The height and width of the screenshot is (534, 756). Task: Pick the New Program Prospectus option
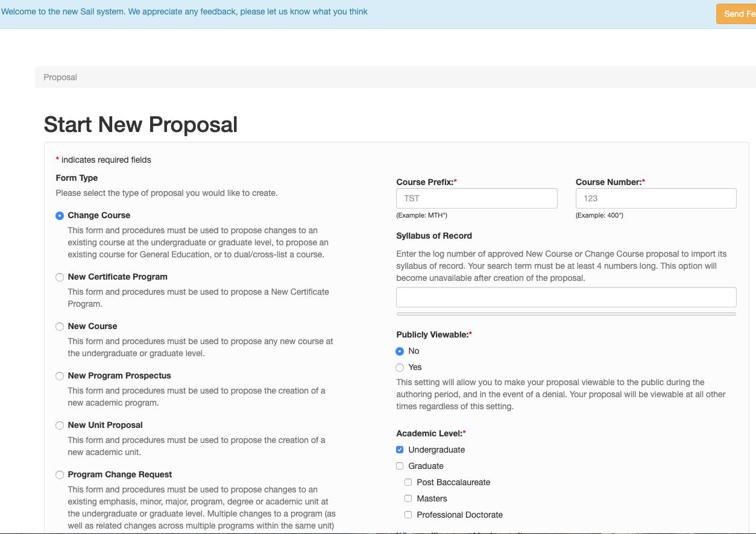coord(60,376)
